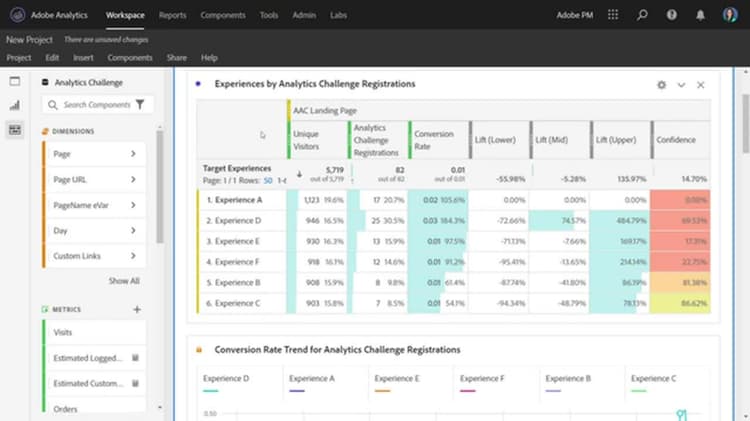Open the app switcher grid icon

(x=613, y=15)
